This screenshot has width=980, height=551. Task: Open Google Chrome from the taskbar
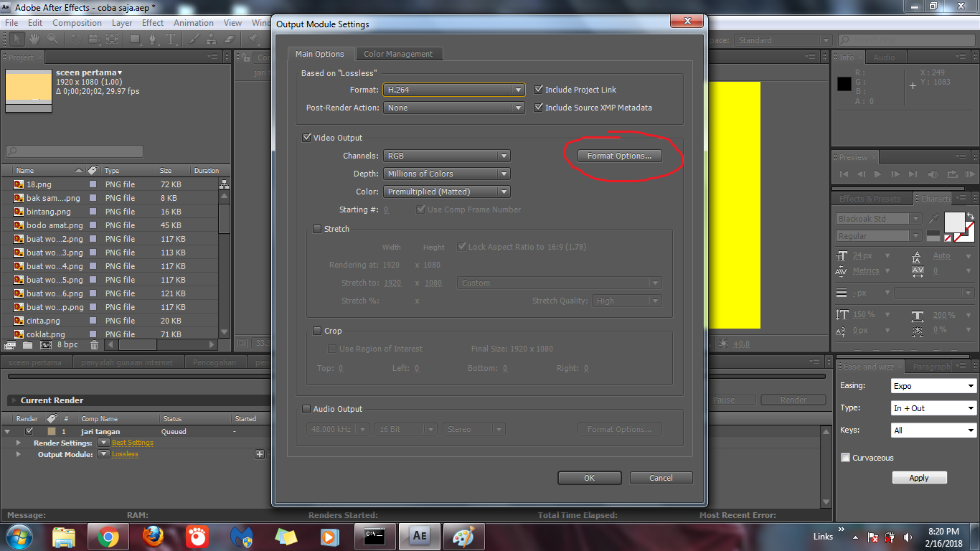[108, 536]
